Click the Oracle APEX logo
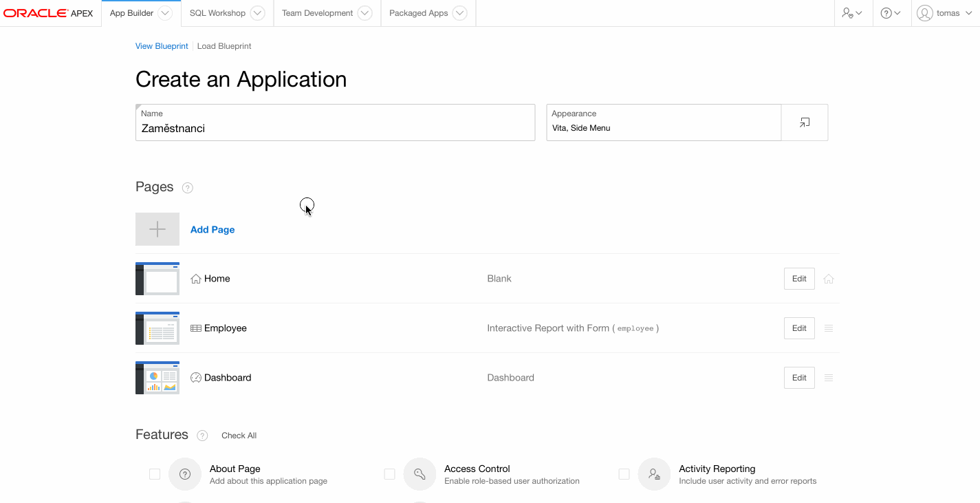The height and width of the screenshot is (503, 980). pos(48,13)
